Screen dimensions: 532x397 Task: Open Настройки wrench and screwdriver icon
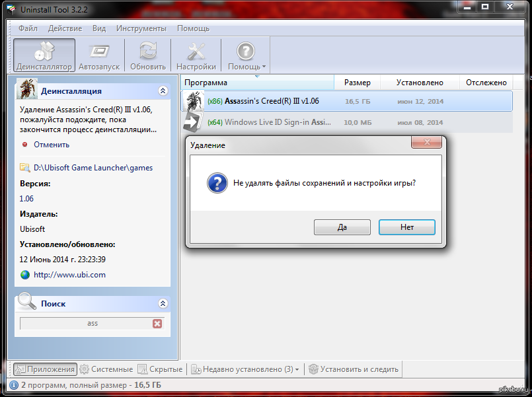coord(196,52)
